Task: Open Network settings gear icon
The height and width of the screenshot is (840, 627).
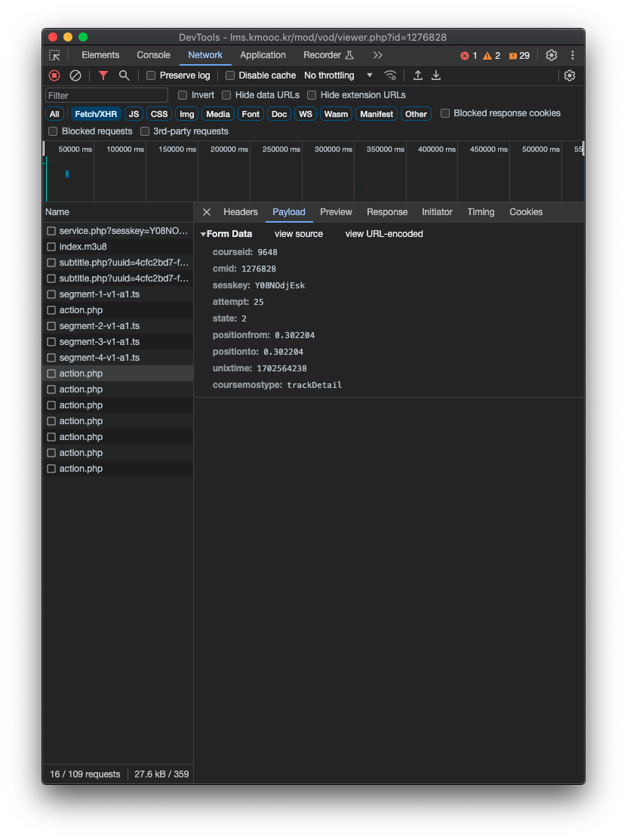Action: 569,75
